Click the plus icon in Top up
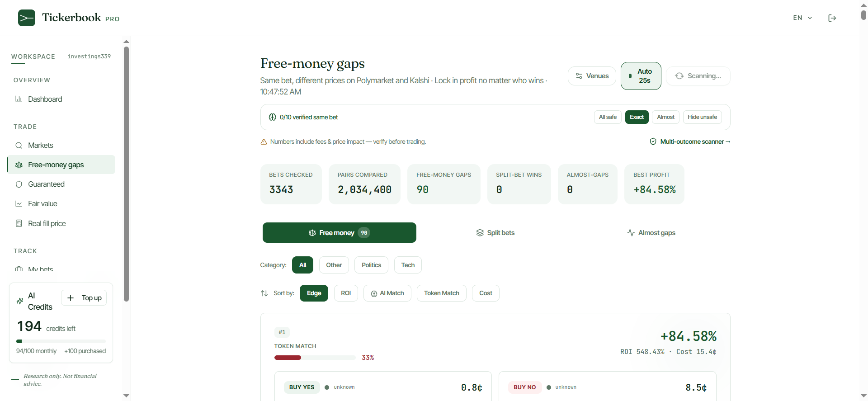868x401 pixels. (x=71, y=298)
